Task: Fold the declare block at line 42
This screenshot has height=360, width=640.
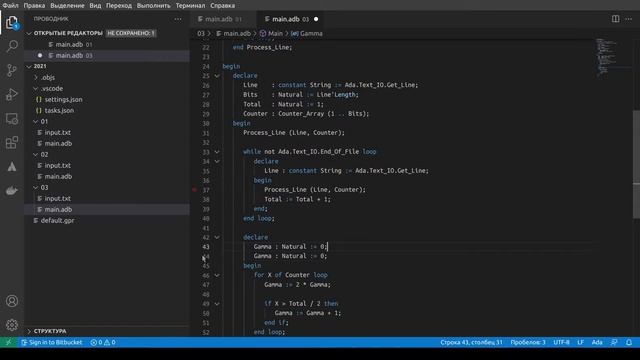Action: pyautogui.click(x=217, y=237)
